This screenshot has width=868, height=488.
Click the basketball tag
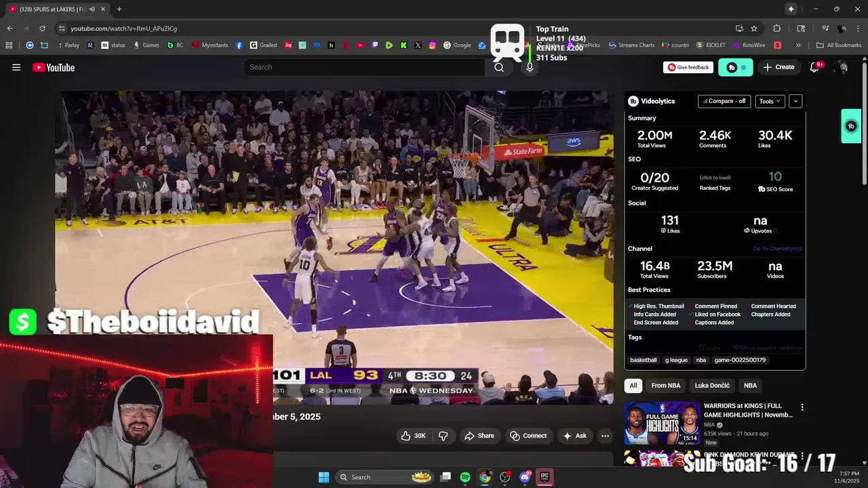(x=644, y=360)
